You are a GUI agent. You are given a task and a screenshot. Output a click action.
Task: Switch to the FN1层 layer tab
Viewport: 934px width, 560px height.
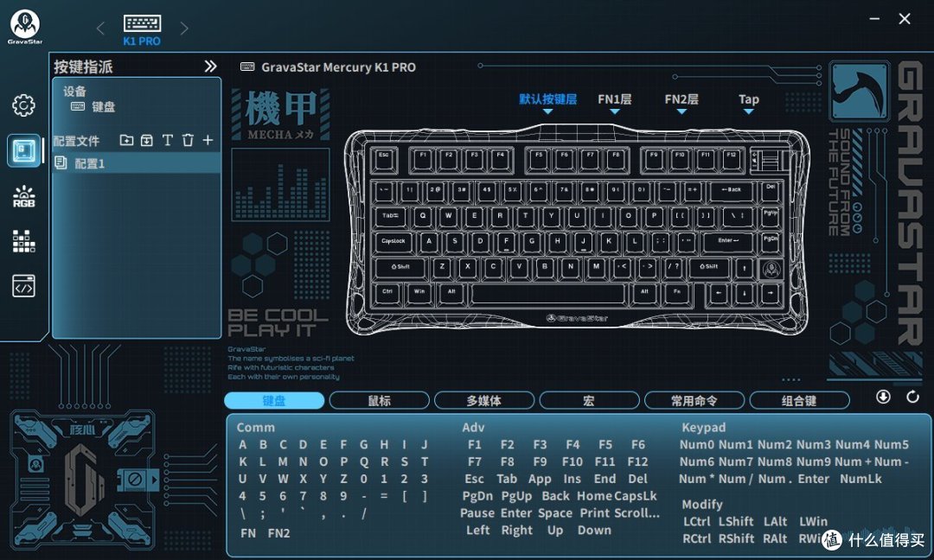[614, 99]
